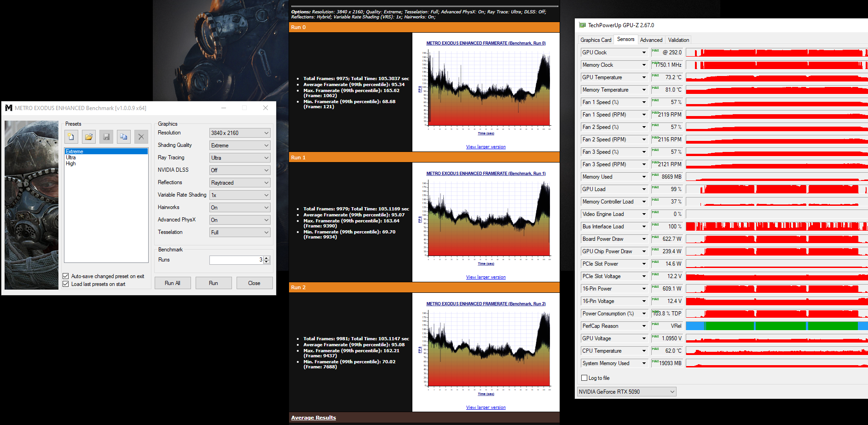The image size is (868, 425).
Task: Open the Advanced tab in GPU-Z
Action: point(651,40)
